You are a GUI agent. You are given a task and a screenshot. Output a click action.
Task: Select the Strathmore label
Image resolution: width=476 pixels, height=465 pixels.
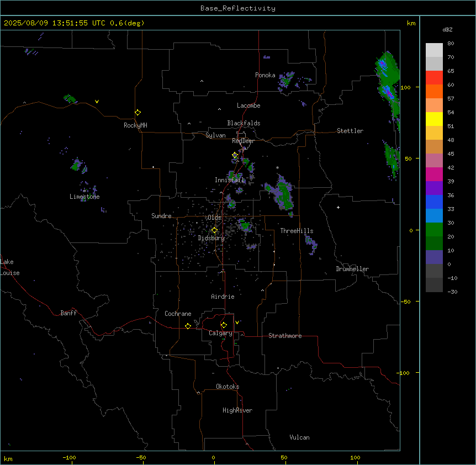click(285, 336)
